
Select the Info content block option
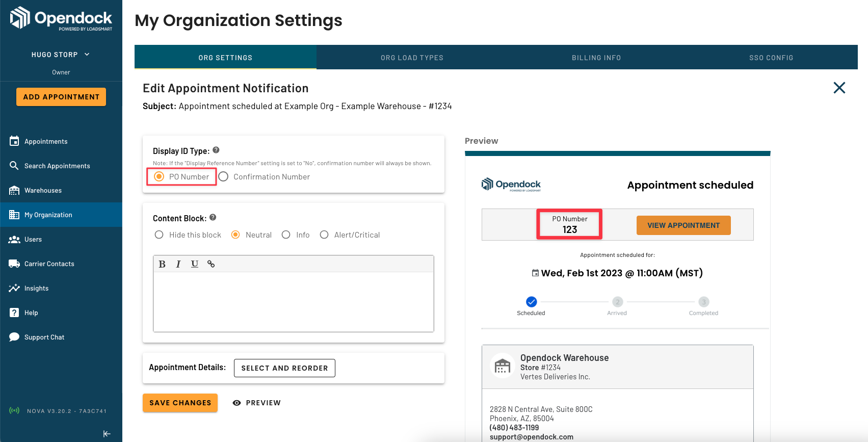tap(286, 235)
